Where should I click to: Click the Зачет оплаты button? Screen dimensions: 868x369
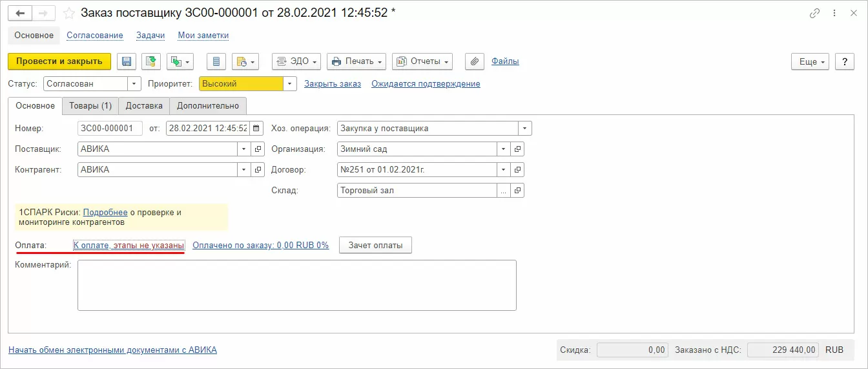click(x=375, y=245)
